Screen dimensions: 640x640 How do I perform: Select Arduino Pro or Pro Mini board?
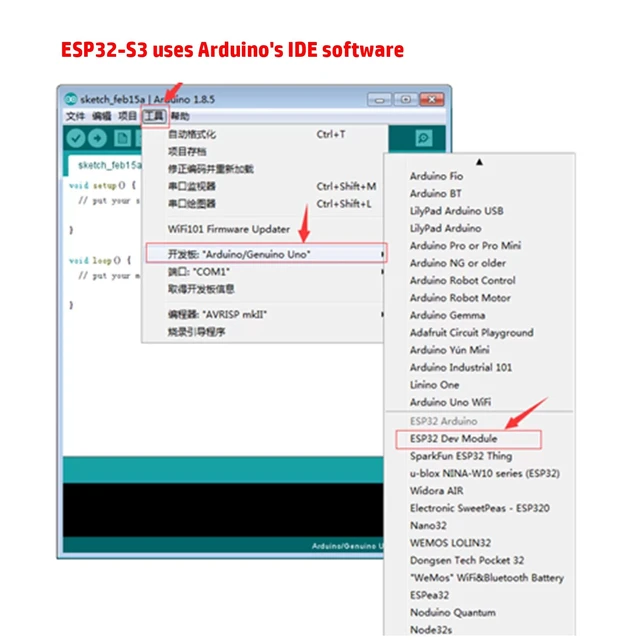[x=480, y=246]
